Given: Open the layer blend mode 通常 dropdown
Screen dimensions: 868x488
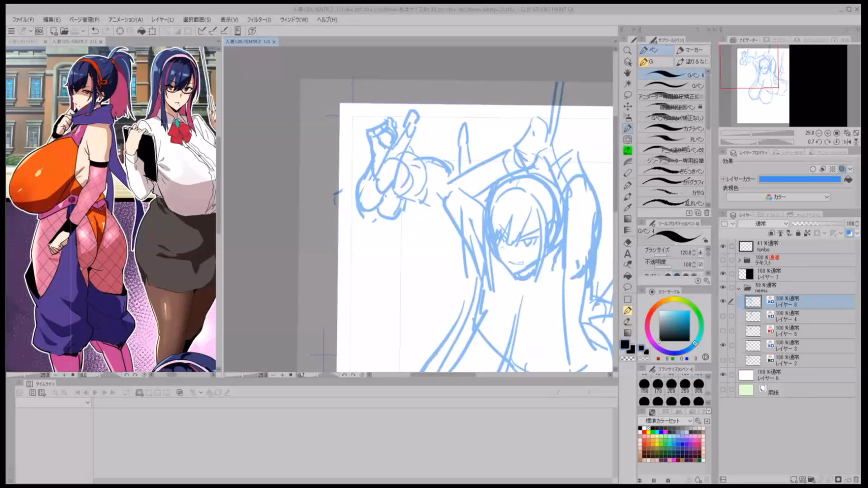Looking at the screenshot, I should click(x=764, y=224).
